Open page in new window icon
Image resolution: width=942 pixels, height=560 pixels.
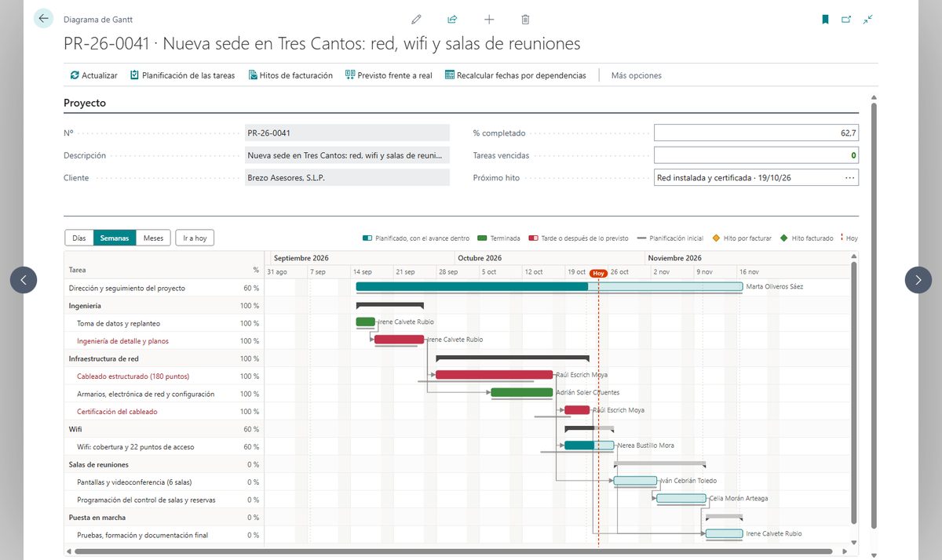pos(846,20)
